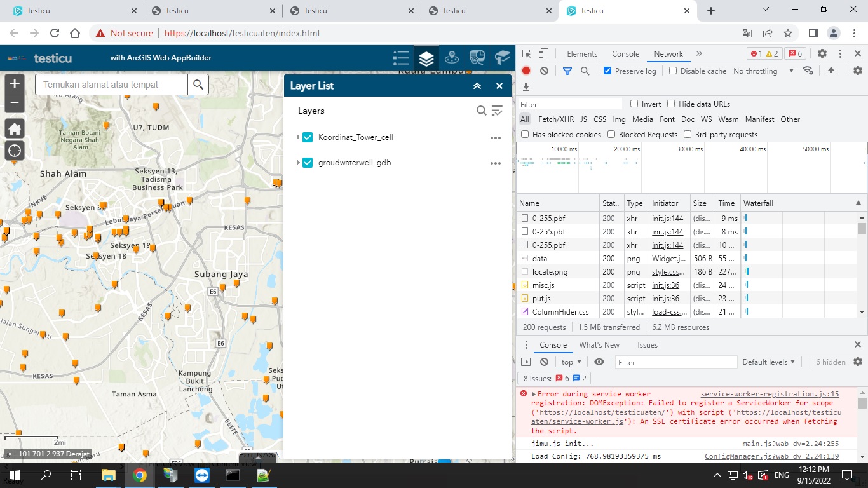Open the No throttling dropdown
This screenshot has width=868, height=488.
[763, 71]
